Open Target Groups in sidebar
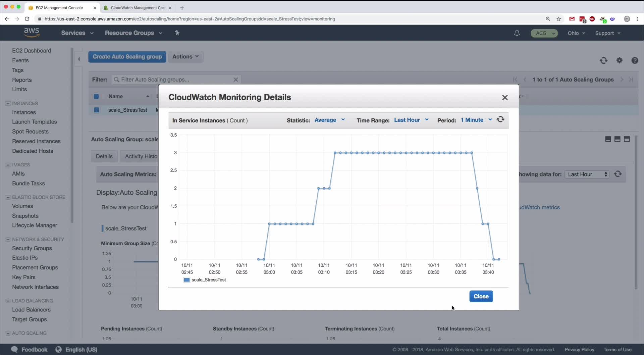 click(30, 319)
